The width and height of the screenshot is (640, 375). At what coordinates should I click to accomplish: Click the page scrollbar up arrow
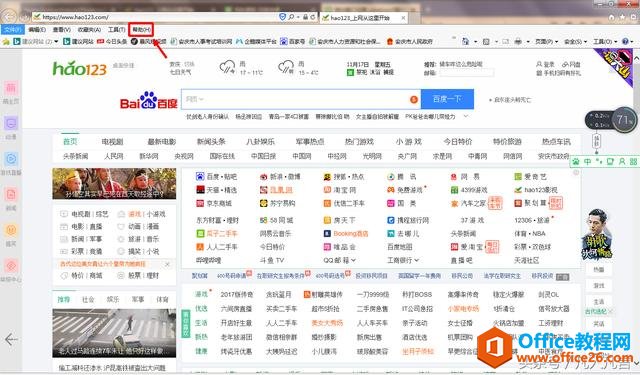pos(636,58)
